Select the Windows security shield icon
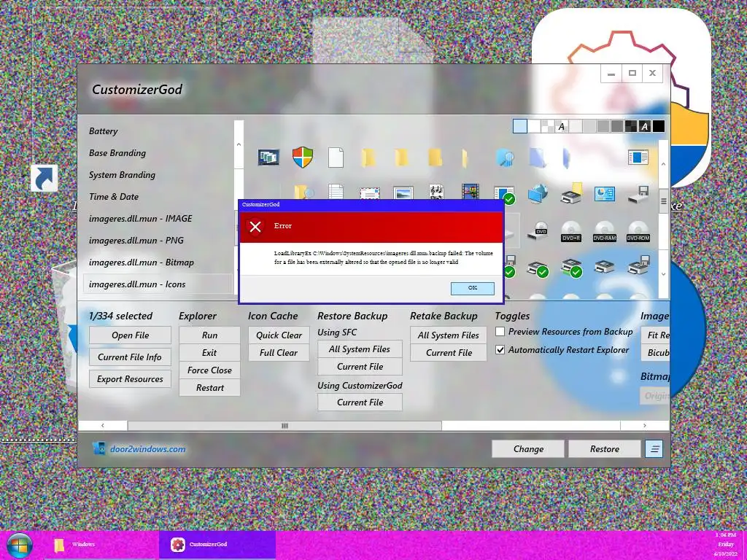The width and height of the screenshot is (747, 560). 303,157
